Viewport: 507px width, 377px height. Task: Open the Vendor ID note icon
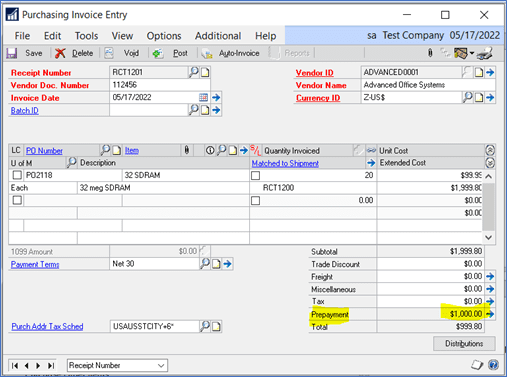pos(479,72)
